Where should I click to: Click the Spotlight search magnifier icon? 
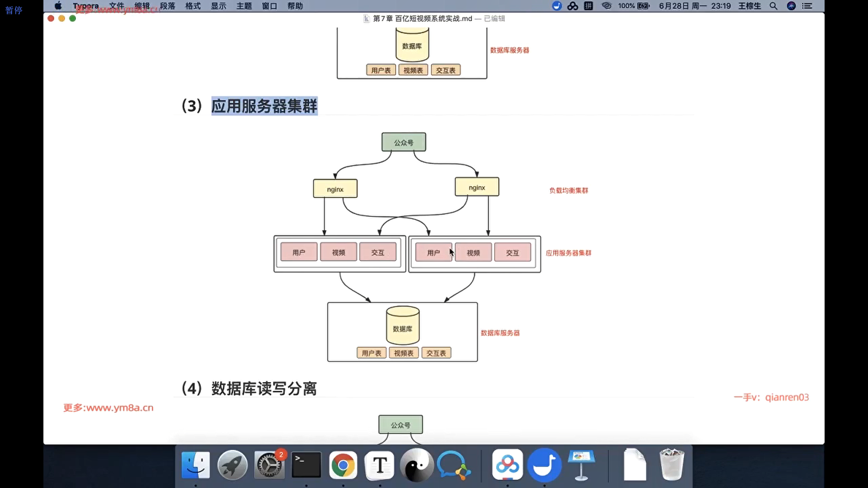tap(773, 6)
